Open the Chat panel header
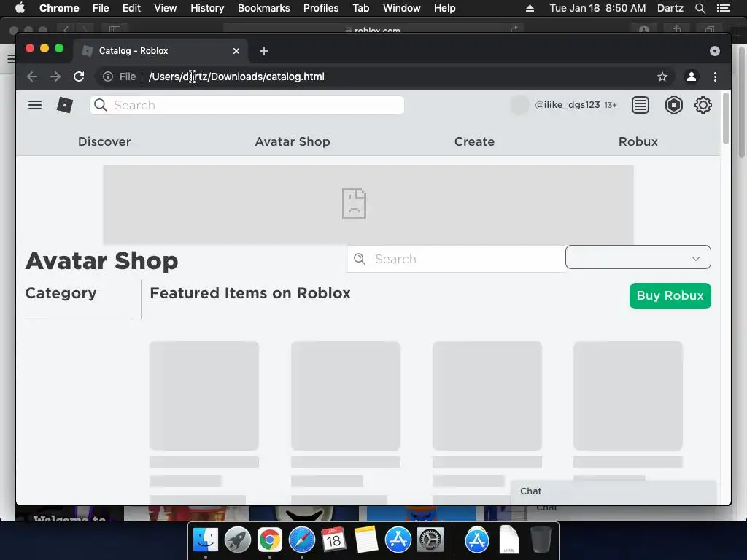 614,491
